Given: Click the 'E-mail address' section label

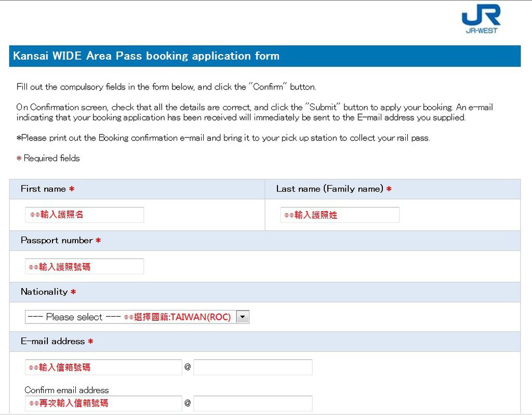Looking at the screenshot, I should pos(52,341).
